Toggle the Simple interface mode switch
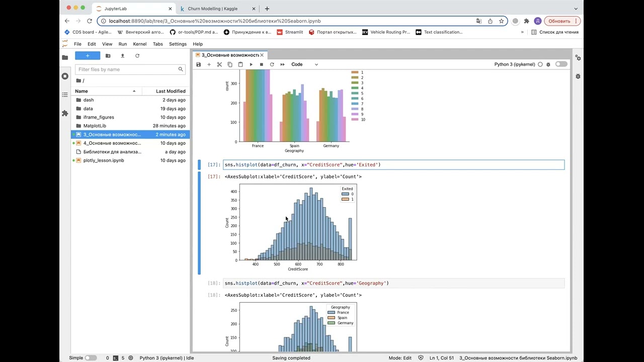Image resolution: width=644 pixels, height=362 pixels. coord(91,358)
